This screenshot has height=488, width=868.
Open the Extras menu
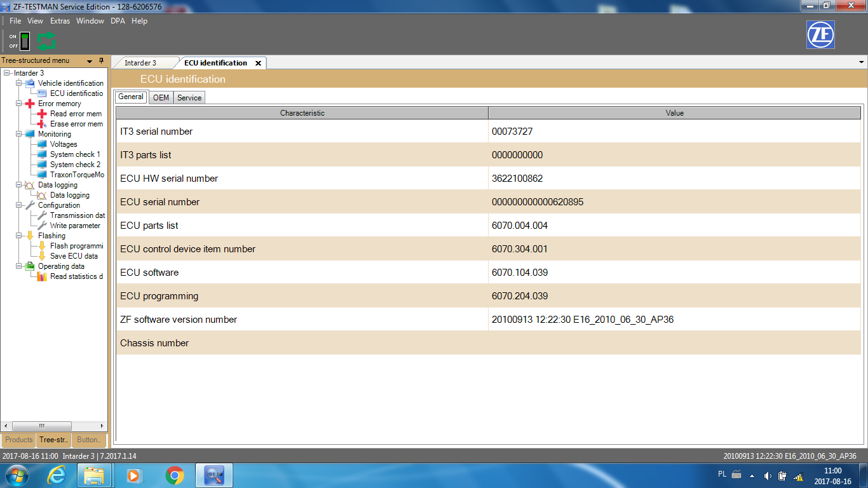(60, 21)
